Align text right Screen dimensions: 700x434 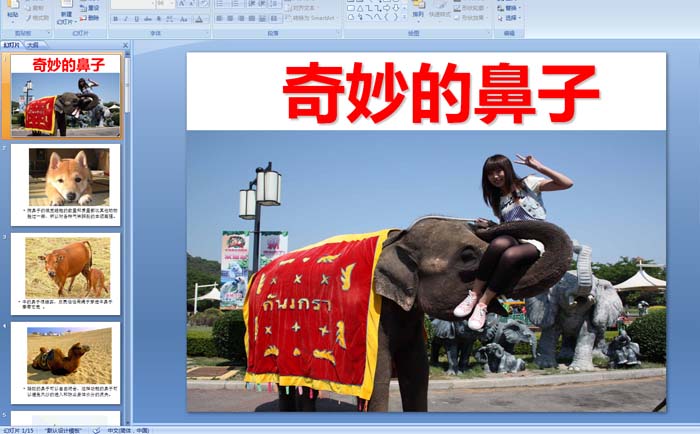click(x=241, y=19)
